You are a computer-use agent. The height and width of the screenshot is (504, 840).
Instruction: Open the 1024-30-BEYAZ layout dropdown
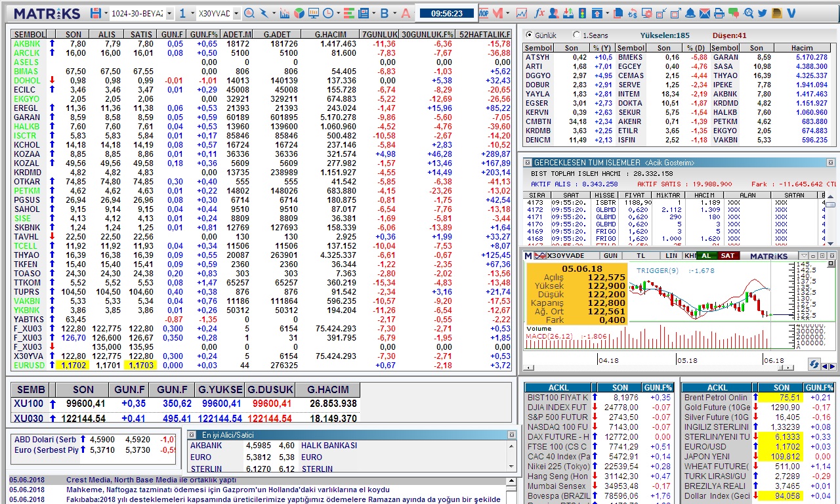(x=169, y=13)
